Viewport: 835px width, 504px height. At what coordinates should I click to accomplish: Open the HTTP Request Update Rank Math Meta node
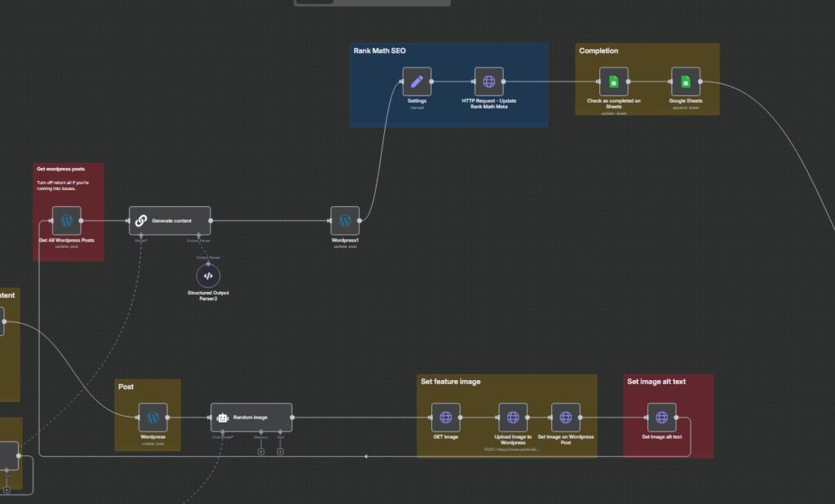(489, 82)
